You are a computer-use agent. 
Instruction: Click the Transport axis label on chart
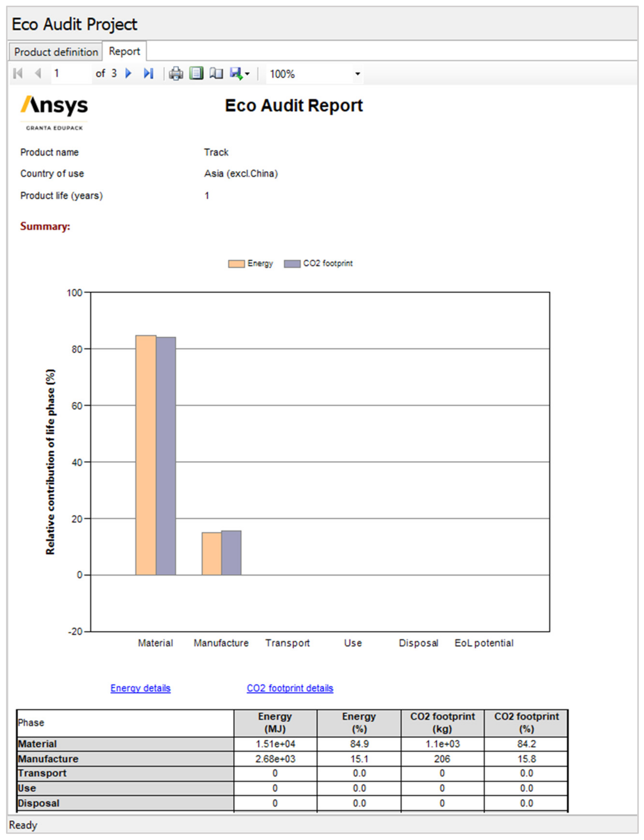[287, 643]
